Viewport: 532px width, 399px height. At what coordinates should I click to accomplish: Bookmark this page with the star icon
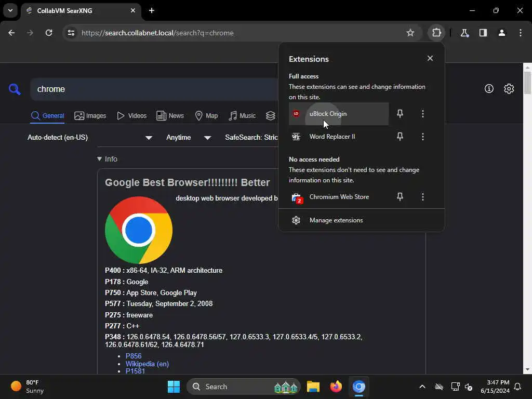tap(410, 33)
